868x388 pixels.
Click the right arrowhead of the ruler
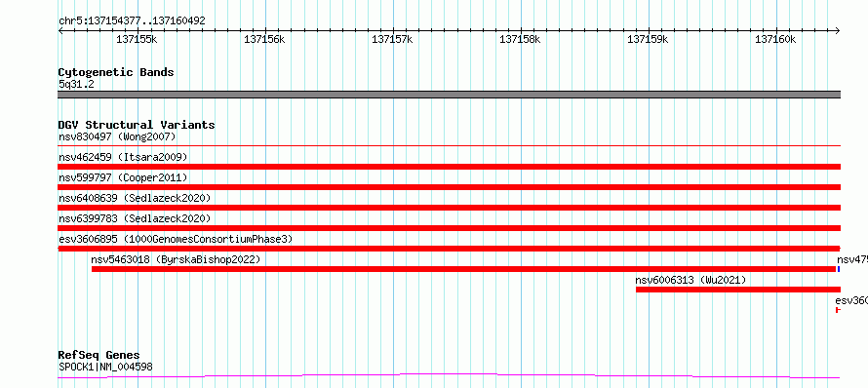tap(838, 30)
